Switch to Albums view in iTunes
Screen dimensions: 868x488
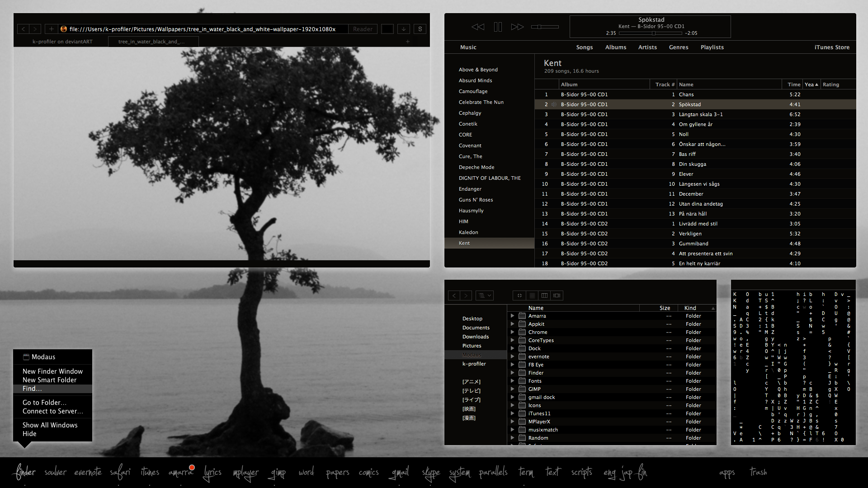click(616, 47)
